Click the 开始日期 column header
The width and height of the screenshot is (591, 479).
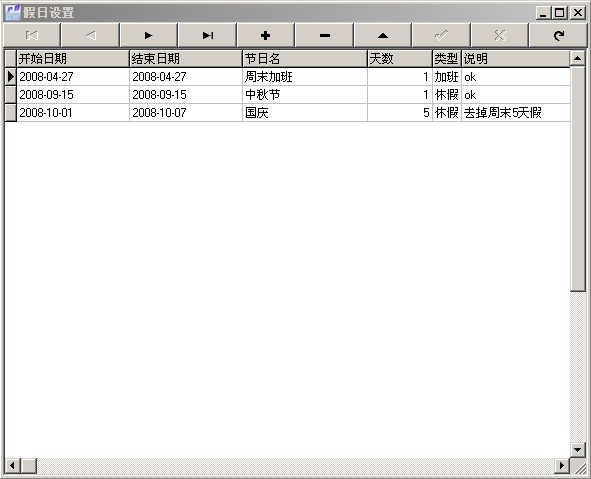click(73, 59)
